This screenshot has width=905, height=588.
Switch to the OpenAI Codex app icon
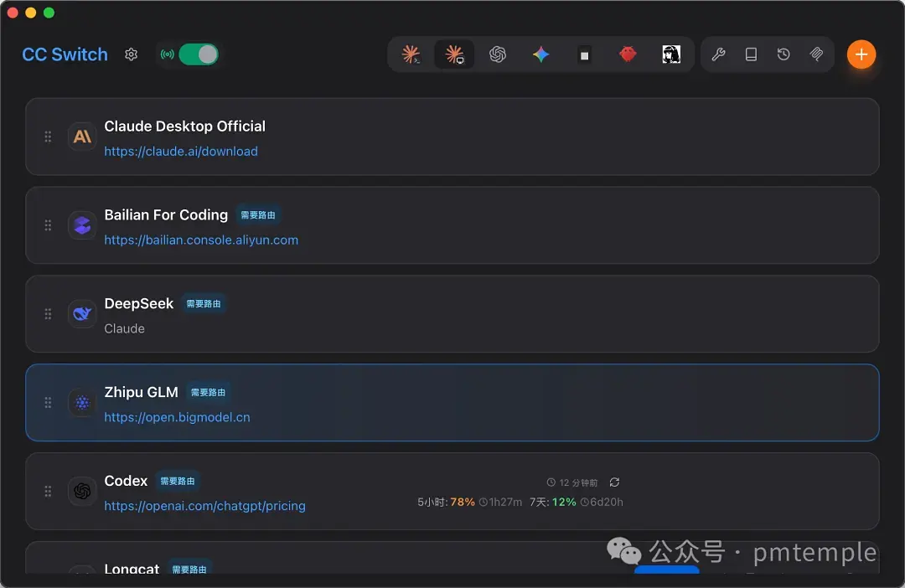pyautogui.click(x=498, y=54)
